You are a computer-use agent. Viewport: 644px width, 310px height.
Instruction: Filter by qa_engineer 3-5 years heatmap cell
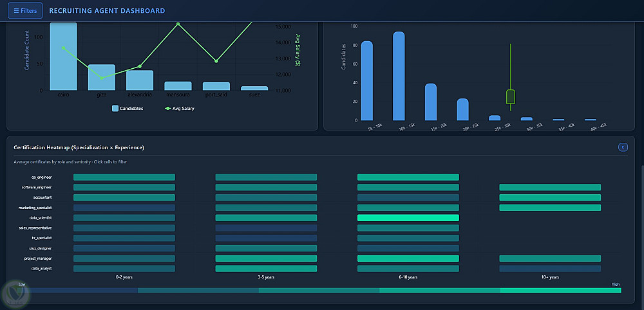(266, 177)
